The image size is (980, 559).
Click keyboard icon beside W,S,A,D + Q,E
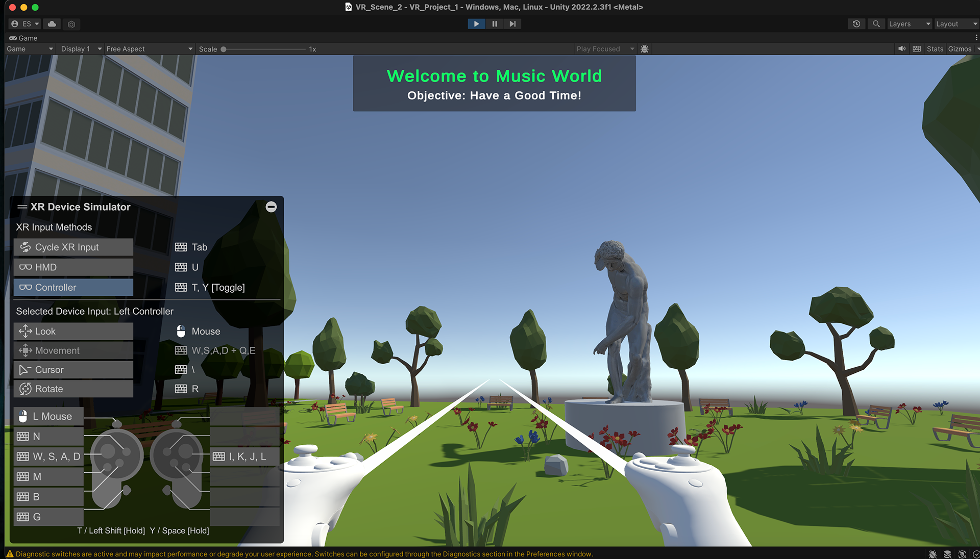(181, 351)
